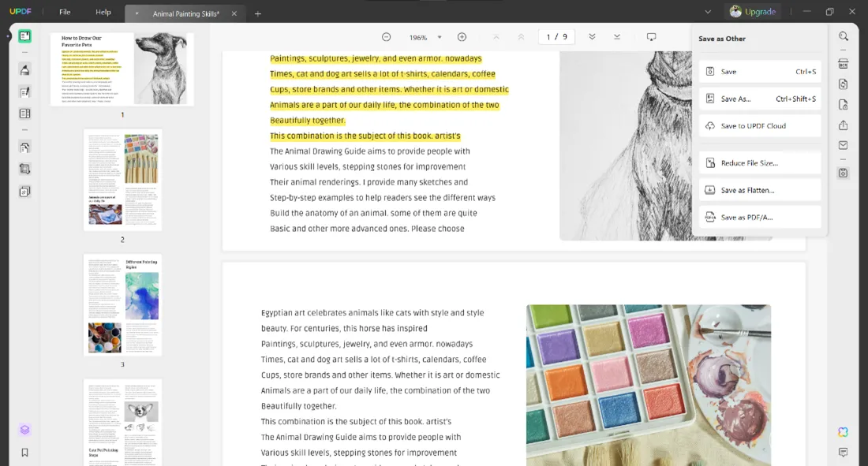Click the UPDF logo
This screenshot has height=466, width=868.
click(21, 12)
